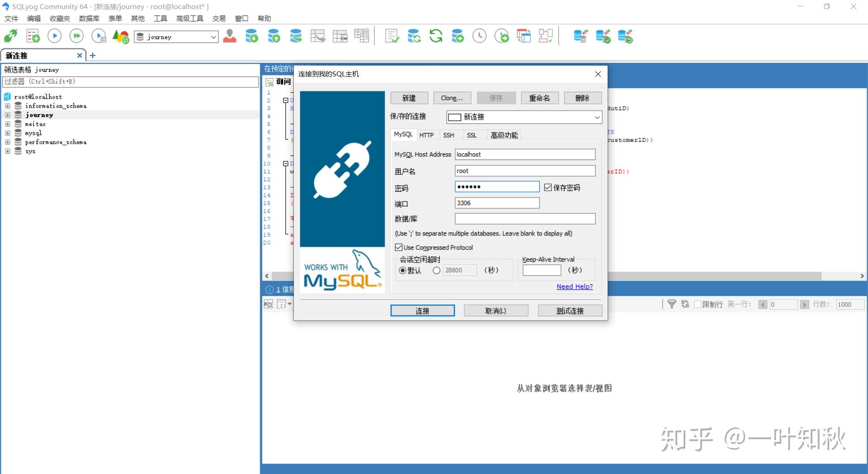Image resolution: width=868 pixels, height=474 pixels.
Task: Open the Need Help? link
Action: (575, 286)
